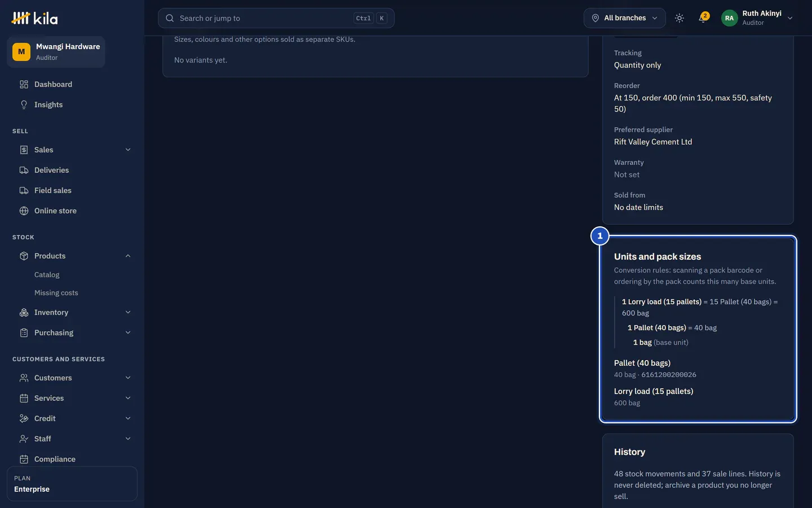
Task: Open the Insights menu item
Action: [x=72, y=104]
